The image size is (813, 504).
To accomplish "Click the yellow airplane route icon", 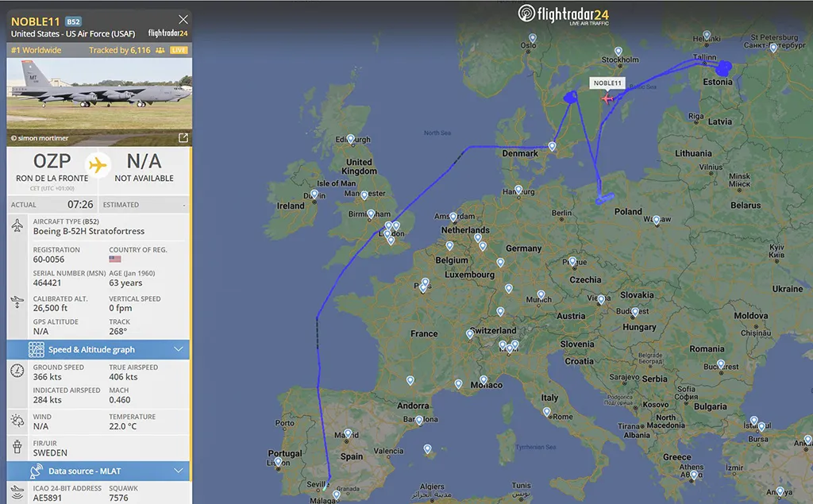I will pos(98,165).
